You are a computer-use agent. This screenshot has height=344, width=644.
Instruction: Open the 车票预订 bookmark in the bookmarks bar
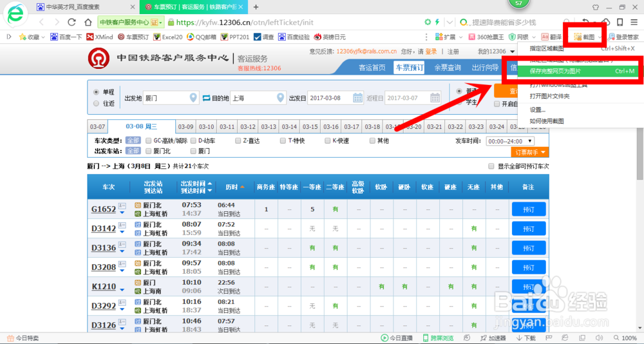[133, 37]
